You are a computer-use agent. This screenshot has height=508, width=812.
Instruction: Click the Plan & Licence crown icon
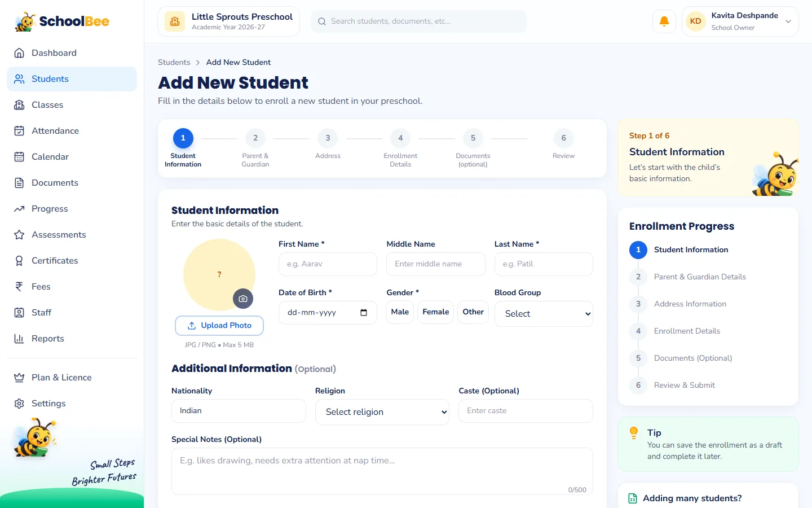(x=19, y=378)
